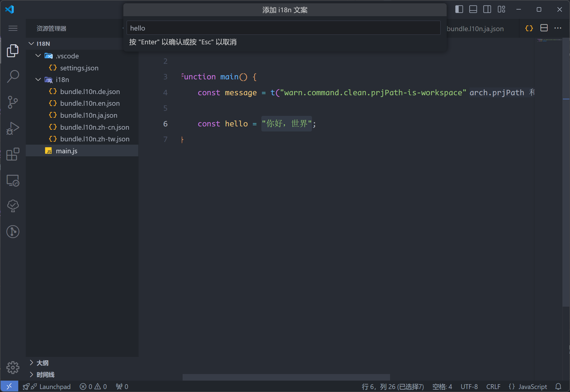
Task: Click the curly braces editor action icon
Action: [x=529, y=28]
